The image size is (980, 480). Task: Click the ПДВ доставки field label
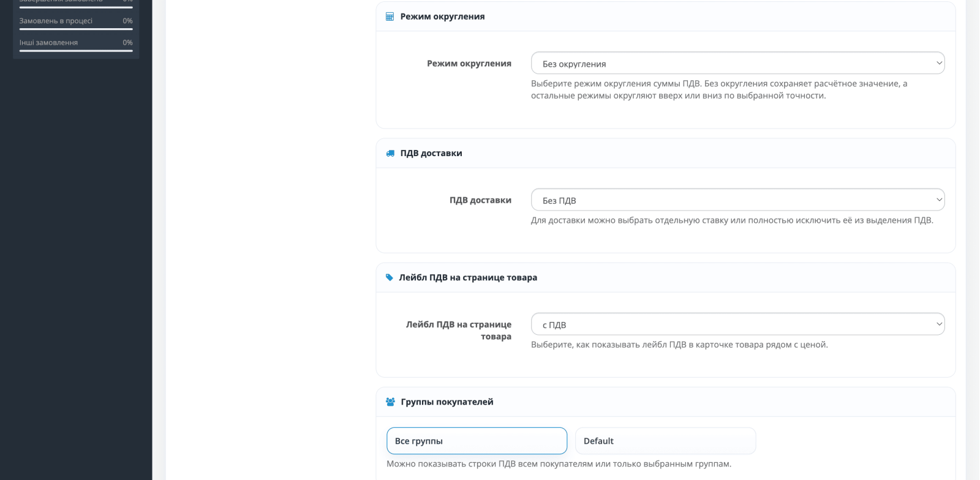(x=480, y=200)
